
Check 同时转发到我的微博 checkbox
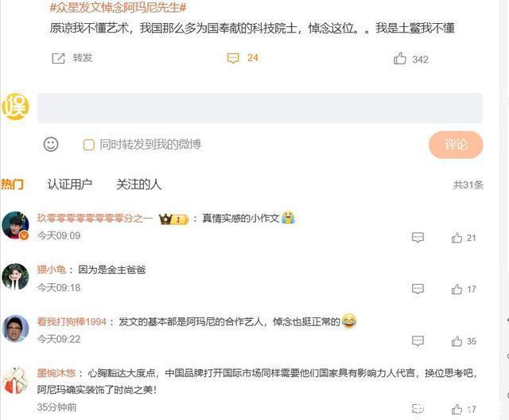(x=88, y=145)
